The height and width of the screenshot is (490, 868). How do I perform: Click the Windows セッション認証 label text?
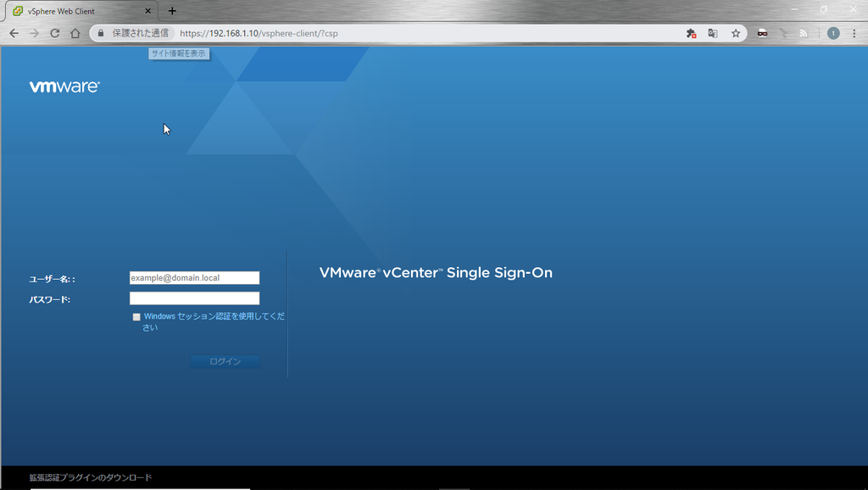214,321
